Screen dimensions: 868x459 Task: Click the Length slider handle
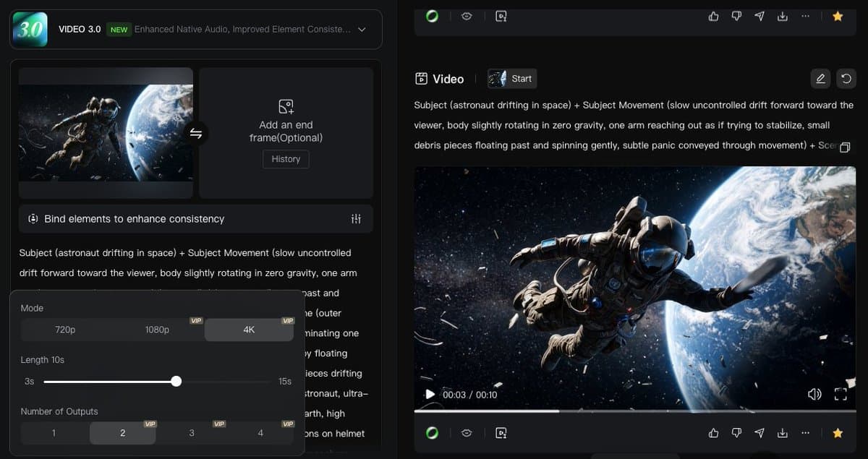coord(176,381)
